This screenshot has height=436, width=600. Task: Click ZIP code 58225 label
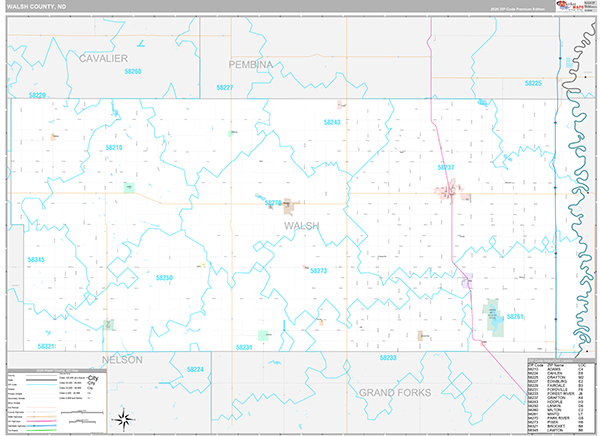[533, 83]
